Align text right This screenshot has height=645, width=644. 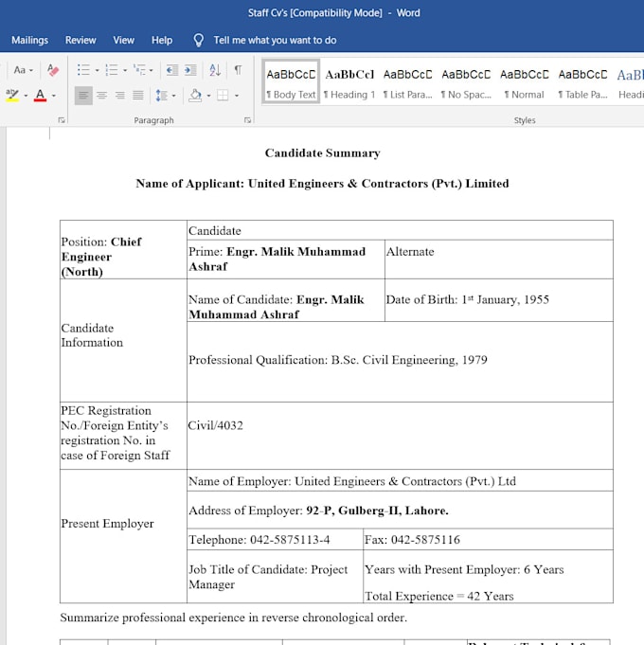pyautogui.click(x=120, y=96)
